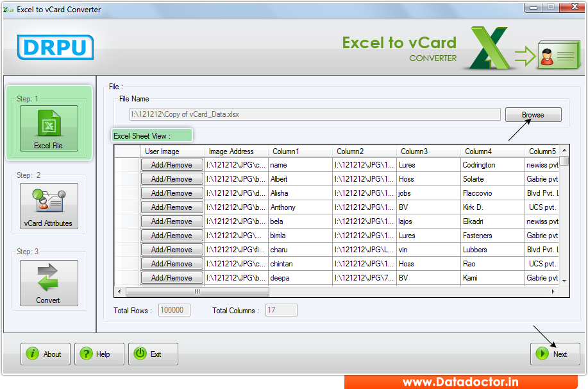Select the User Image column header

click(x=172, y=151)
